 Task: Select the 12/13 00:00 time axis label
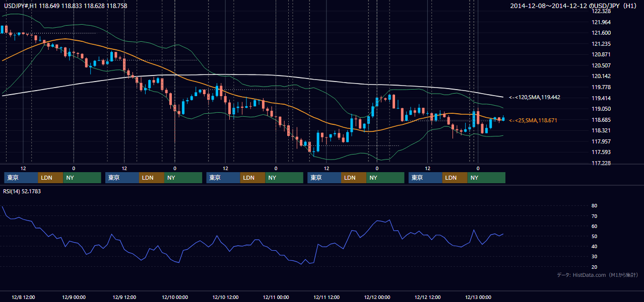(x=478, y=297)
